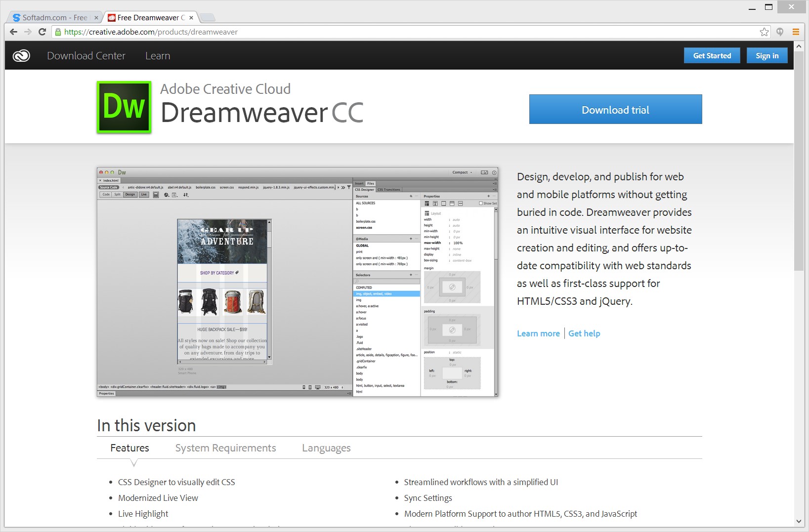Click the Dreamweaver Dw logo icon
This screenshot has width=809, height=532.
124,107
